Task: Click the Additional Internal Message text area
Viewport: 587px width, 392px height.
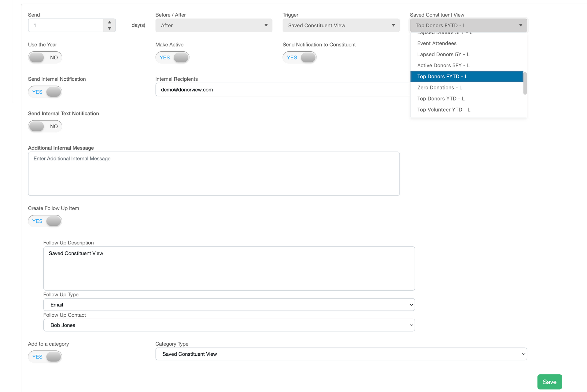Action: coord(214,174)
